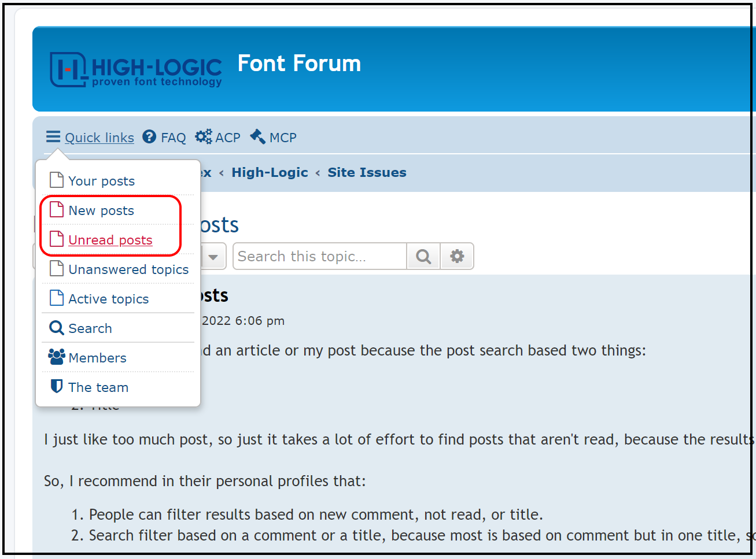
Task: Click the people icon beside Members
Action: [x=57, y=357]
